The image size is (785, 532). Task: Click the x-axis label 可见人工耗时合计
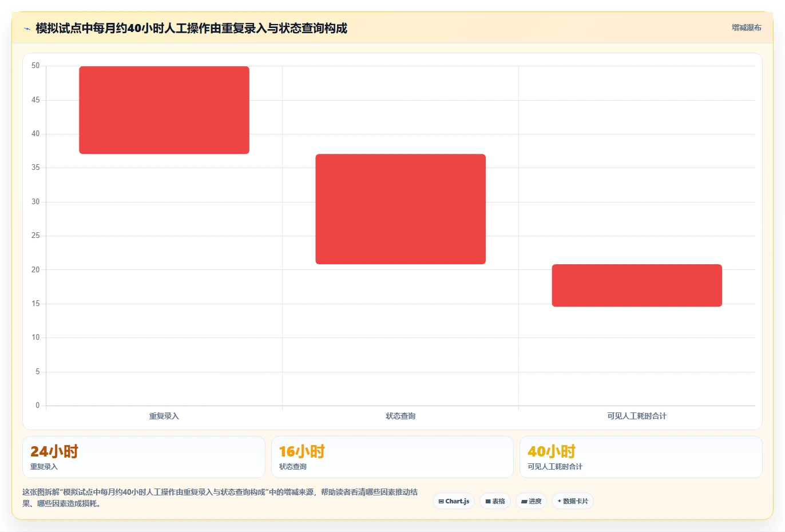pyautogui.click(x=637, y=416)
